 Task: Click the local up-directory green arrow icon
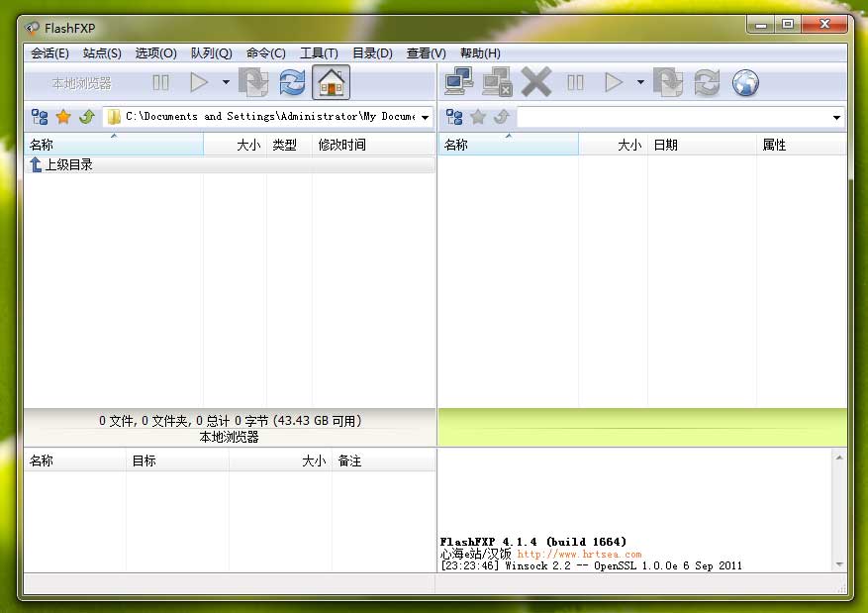pyautogui.click(x=87, y=117)
